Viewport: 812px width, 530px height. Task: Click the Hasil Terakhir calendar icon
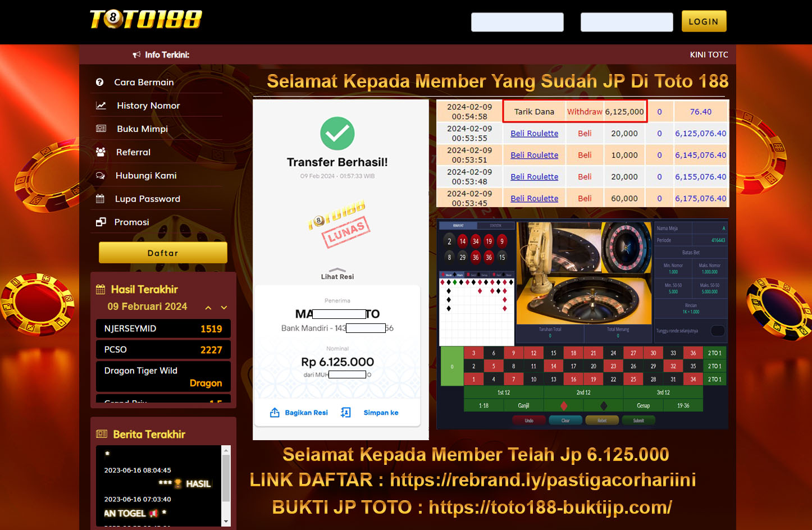pos(101,290)
